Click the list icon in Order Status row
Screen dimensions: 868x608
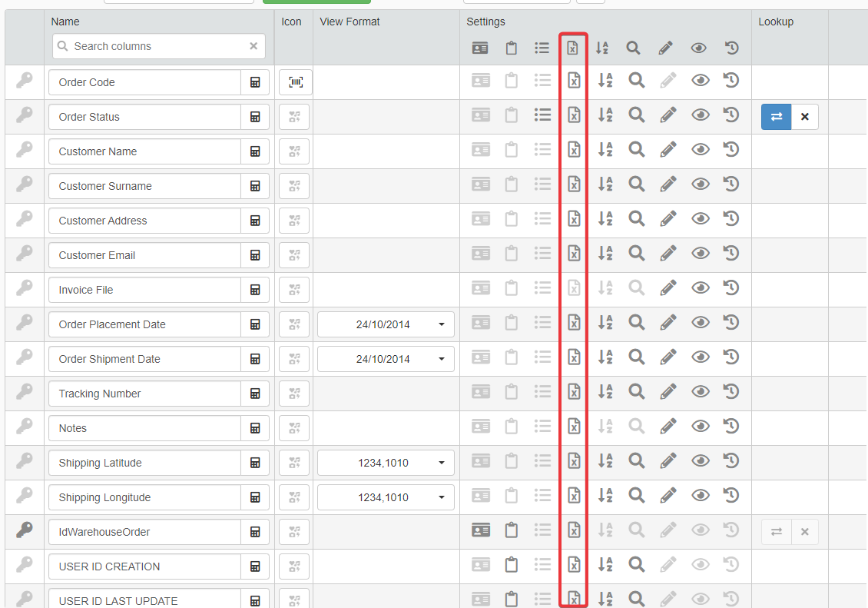[542, 115]
